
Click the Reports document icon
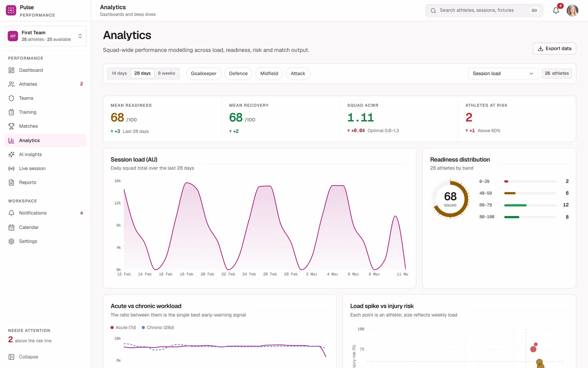11,183
